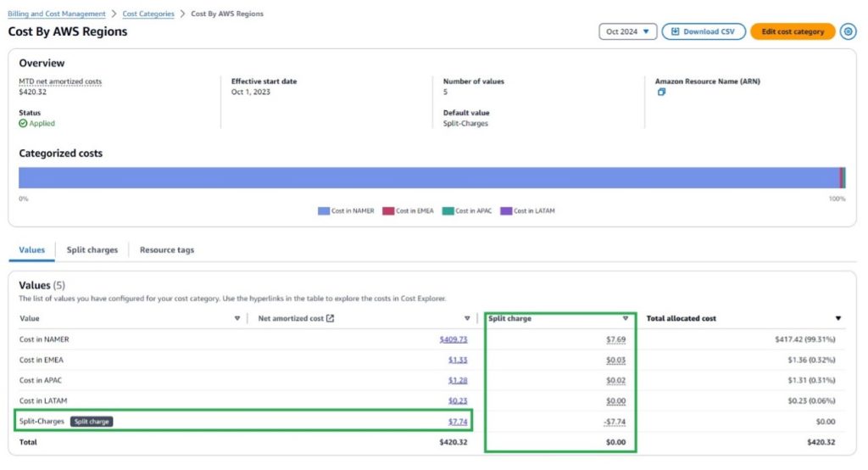
Task: Select the Cost in EMEA row name
Action: (42, 360)
